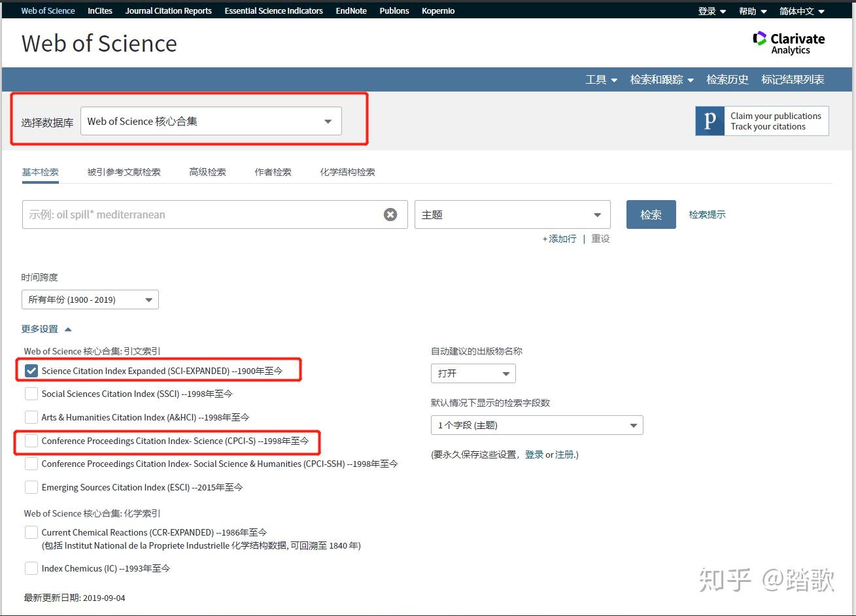Open the EndNote menu item
This screenshot has width=856, height=616.
[351, 10]
